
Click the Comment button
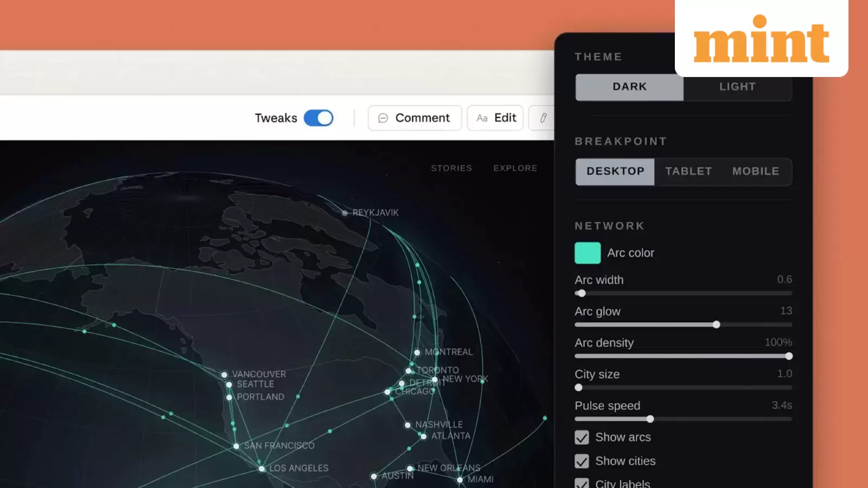[414, 118]
